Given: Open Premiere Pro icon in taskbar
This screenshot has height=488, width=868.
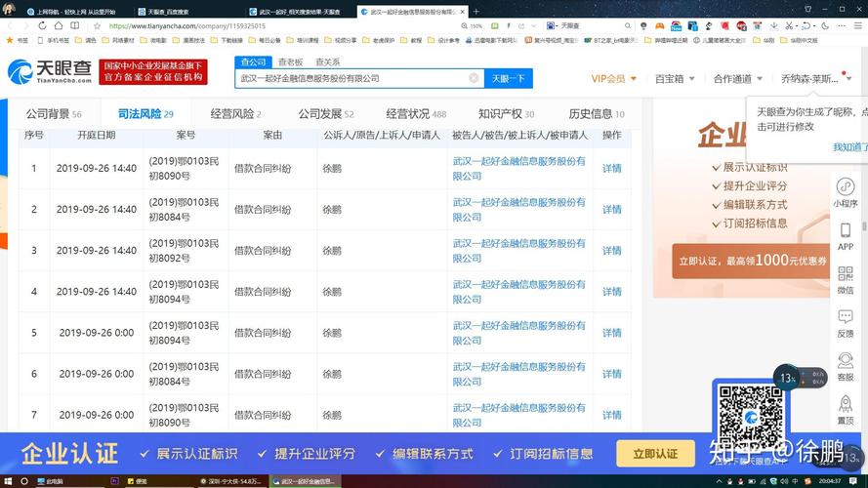Looking at the screenshot, I should click(x=114, y=481).
